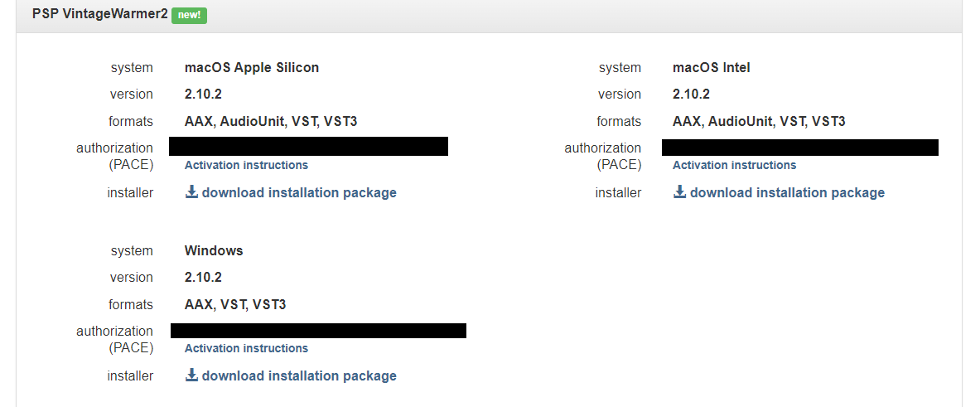980x407 pixels.
Task: Click the download arrow icon for macOS Apple Silicon
Action: click(191, 192)
